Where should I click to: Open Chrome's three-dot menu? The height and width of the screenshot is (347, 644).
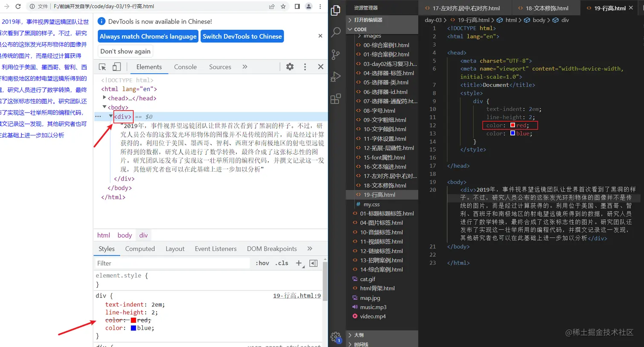tap(320, 6)
